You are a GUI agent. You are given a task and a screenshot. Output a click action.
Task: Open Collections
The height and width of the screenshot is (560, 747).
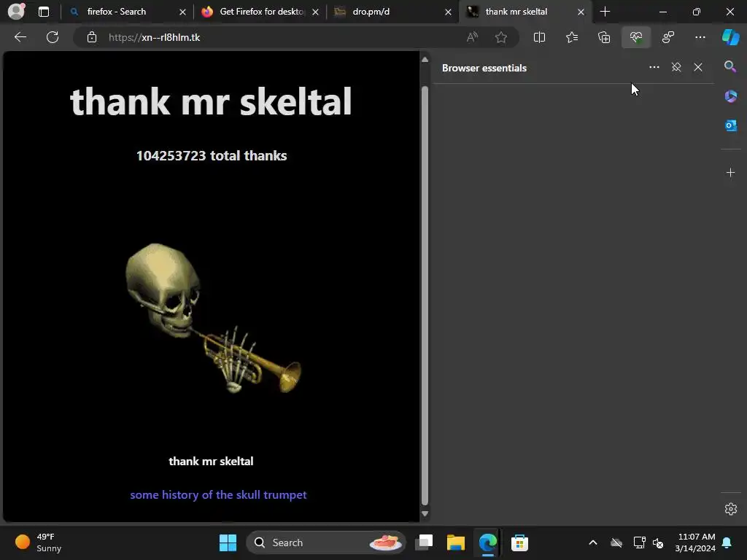tap(604, 37)
